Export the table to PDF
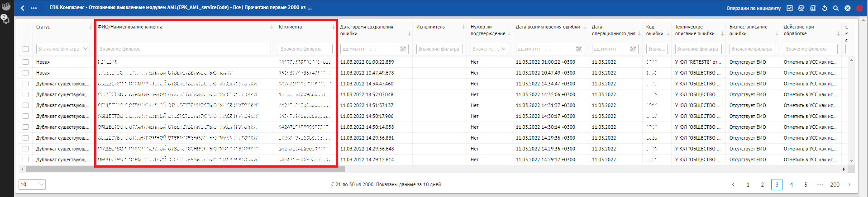 coord(801,8)
